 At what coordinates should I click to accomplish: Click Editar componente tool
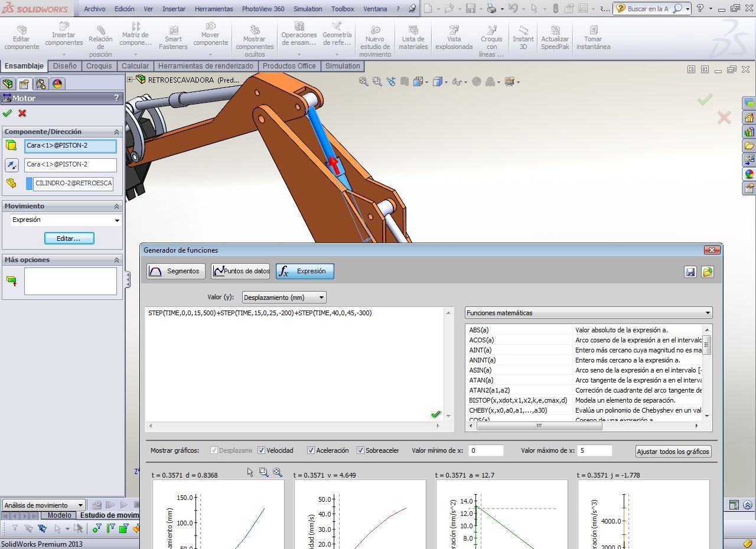[x=22, y=38]
